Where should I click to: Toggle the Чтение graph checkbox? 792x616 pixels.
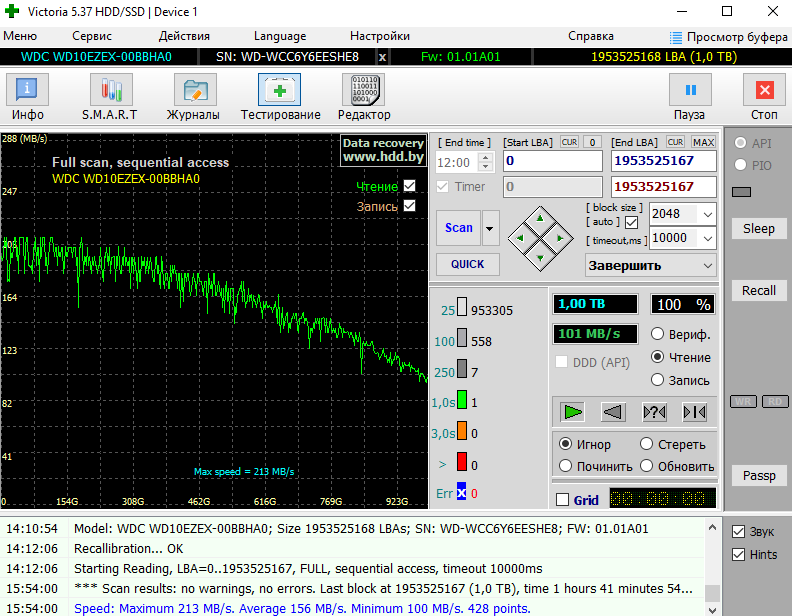coord(409,186)
